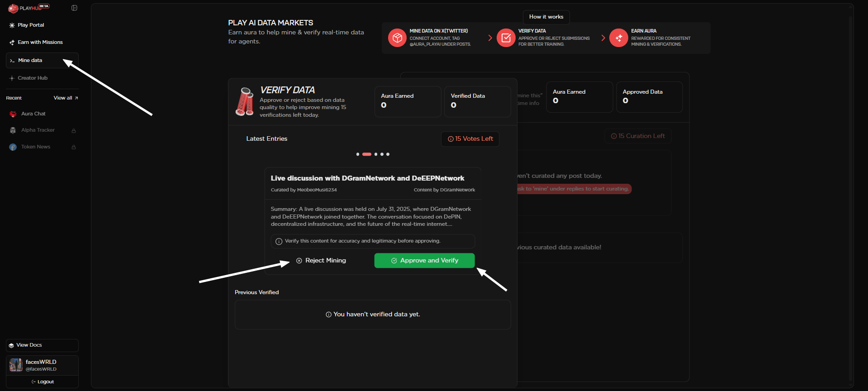The width and height of the screenshot is (868, 391).
Task: Click Content by DGramNetwork text
Action: tap(445, 190)
